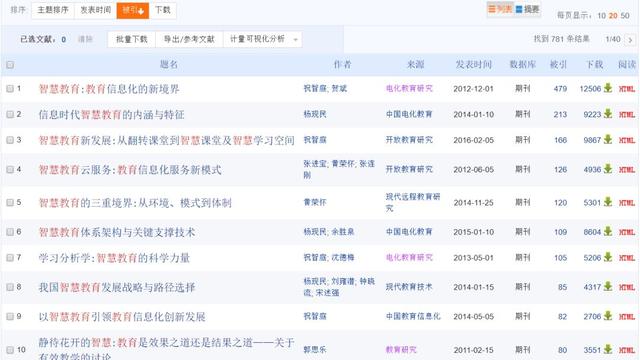Click download arrow beside 3551
Viewport: 640px width, 360px height.
608,349
